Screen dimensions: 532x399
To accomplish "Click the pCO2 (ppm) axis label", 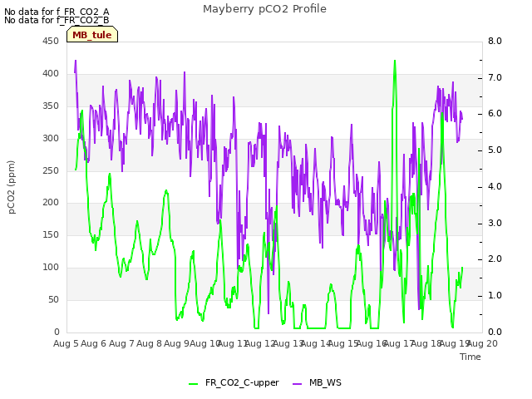I will coord(12,187).
